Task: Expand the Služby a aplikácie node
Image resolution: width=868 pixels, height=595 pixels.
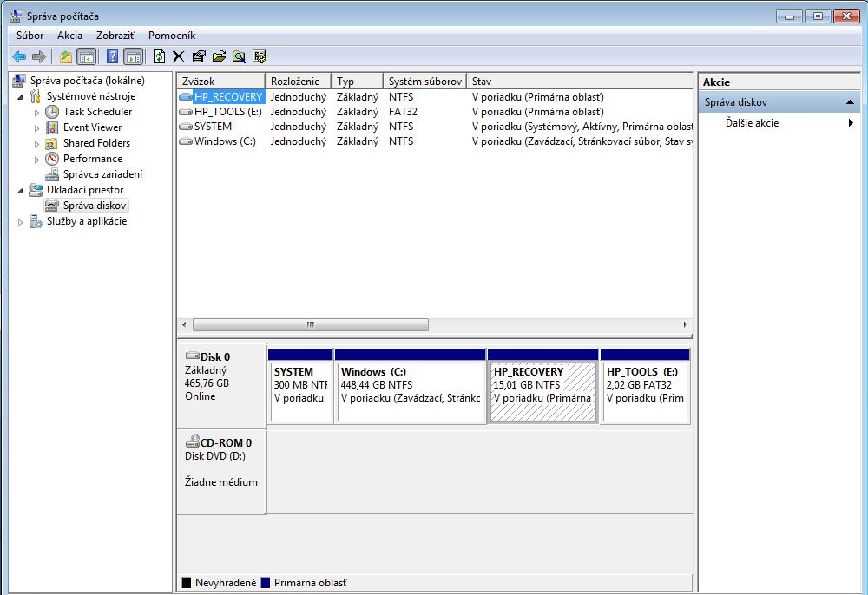Action: tap(20, 221)
